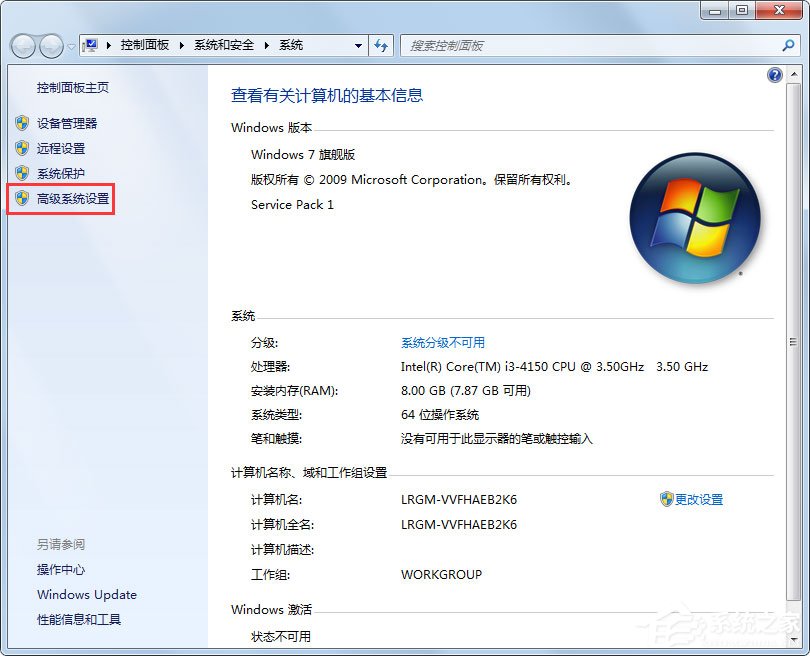This screenshot has width=810, height=656.
Task: Click the refresh icon in the address bar
Action: coord(383,45)
